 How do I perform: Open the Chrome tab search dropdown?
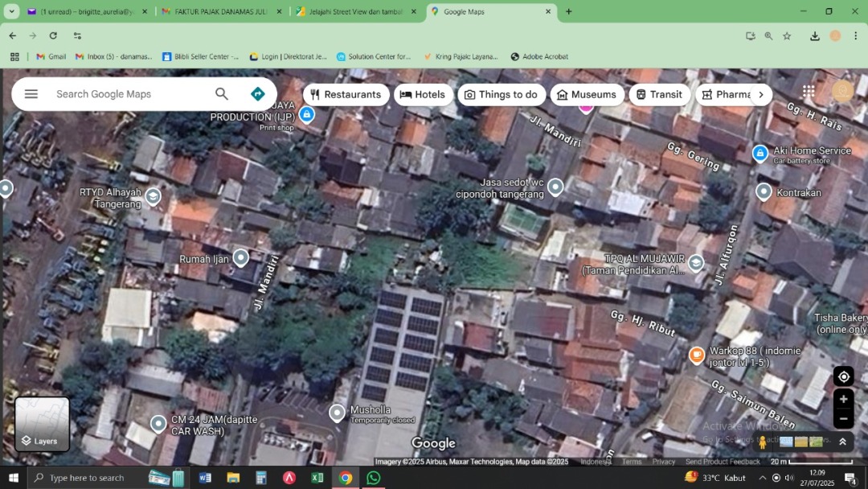click(11, 11)
